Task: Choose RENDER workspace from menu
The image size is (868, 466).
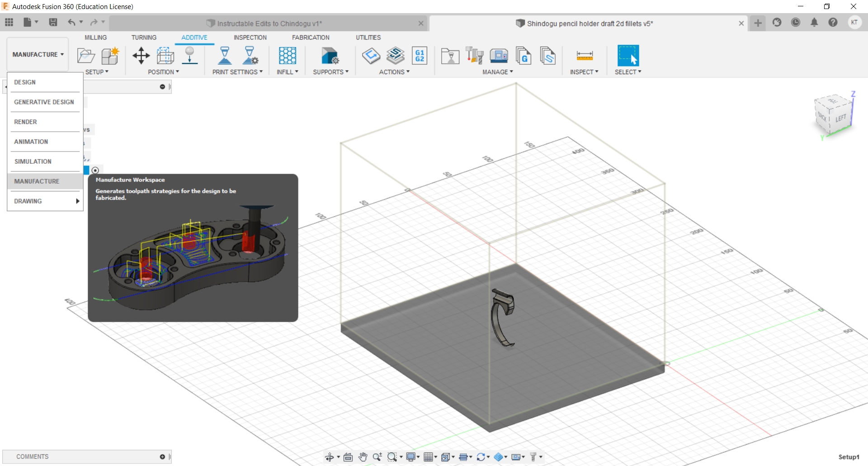Action: tap(45, 122)
